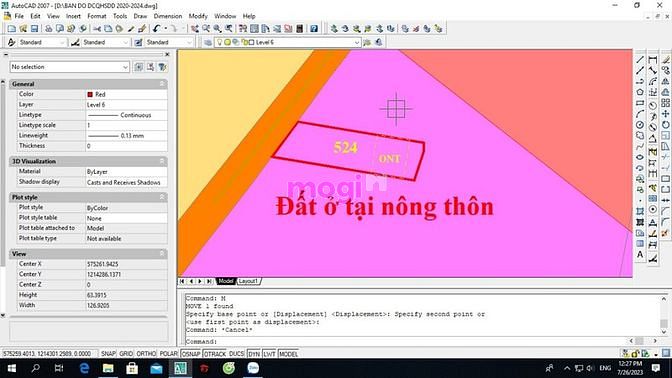The height and width of the screenshot is (378, 672).
Task: Click Quick Select icon in Properties panel
Action: point(162,67)
